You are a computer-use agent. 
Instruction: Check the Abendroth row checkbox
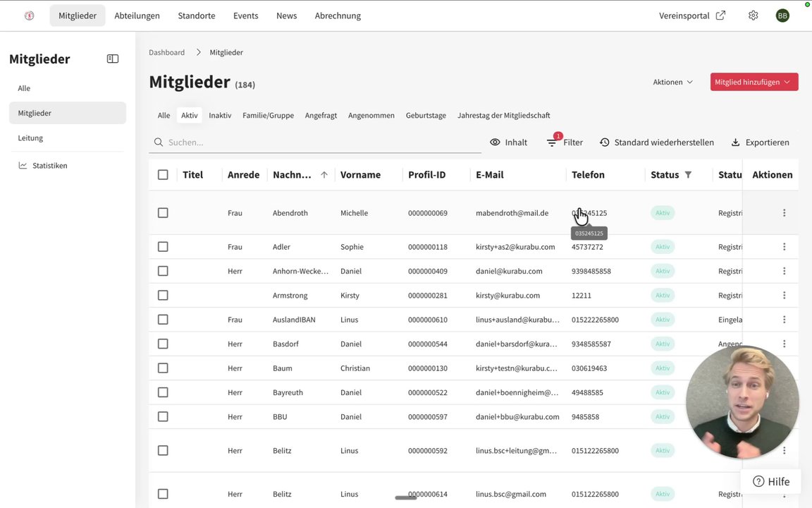tap(163, 212)
